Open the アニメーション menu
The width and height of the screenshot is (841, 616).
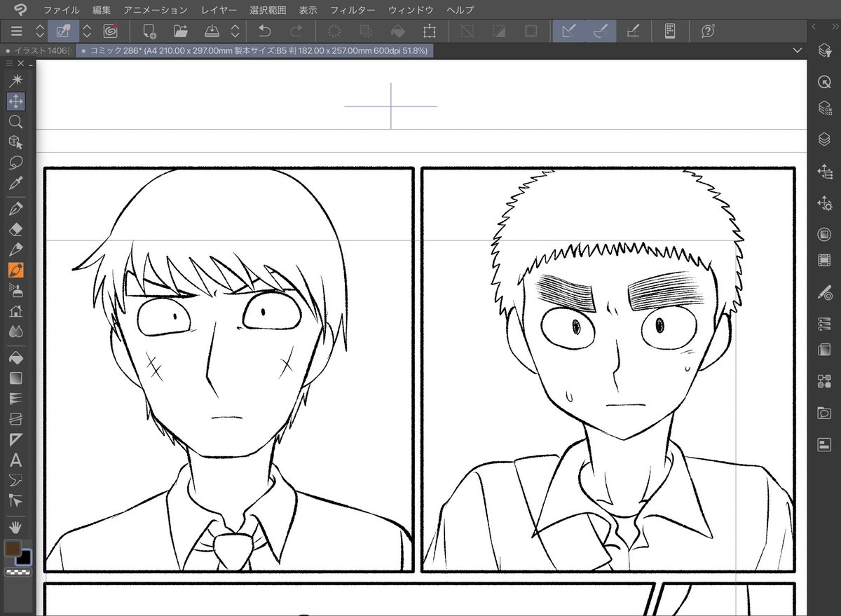[x=156, y=10]
